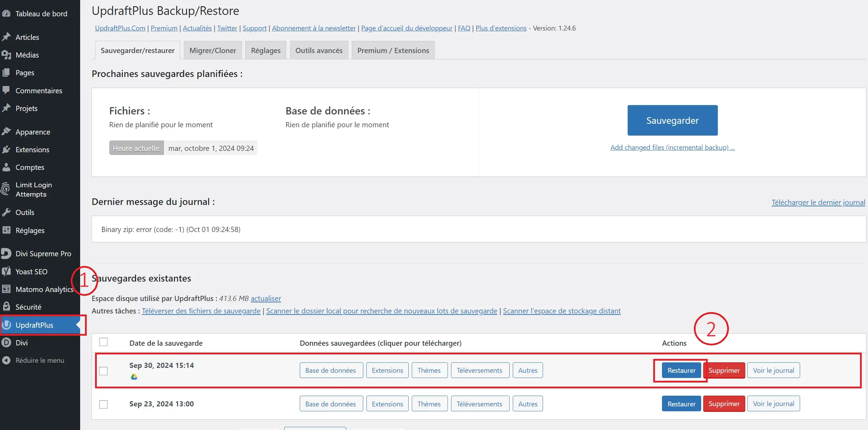Click the Commentaires speech bubble icon
Viewport: 868px width, 430px height.
(6, 90)
